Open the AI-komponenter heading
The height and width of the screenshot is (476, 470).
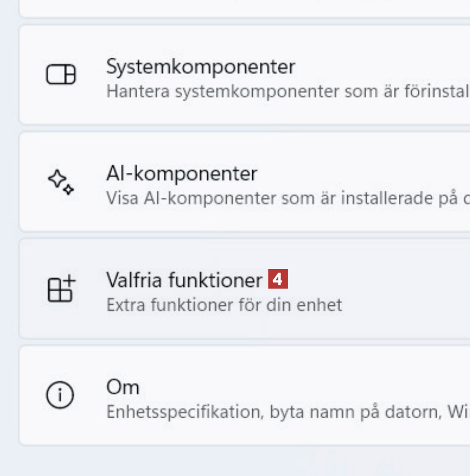click(x=182, y=173)
